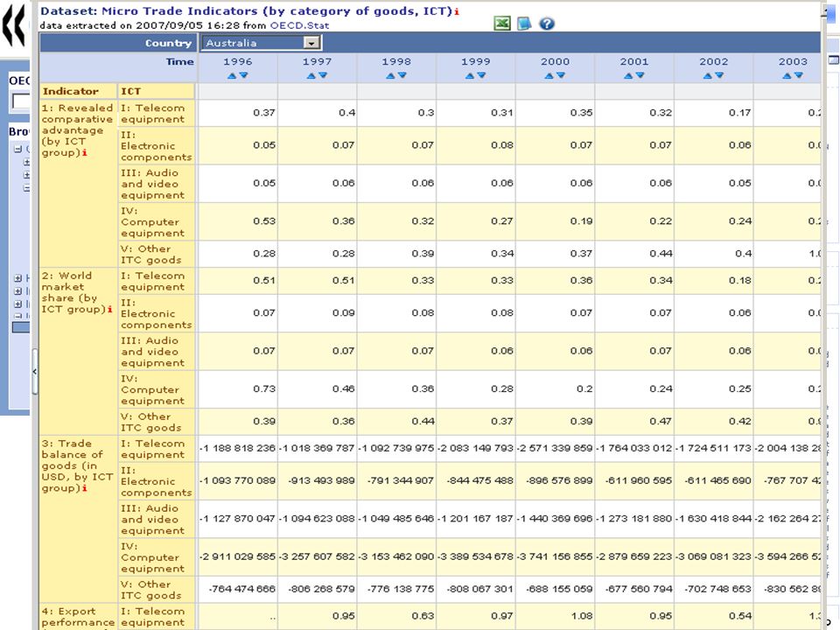
Task: Open info icon for Trade balance of goods
Action: point(85,488)
